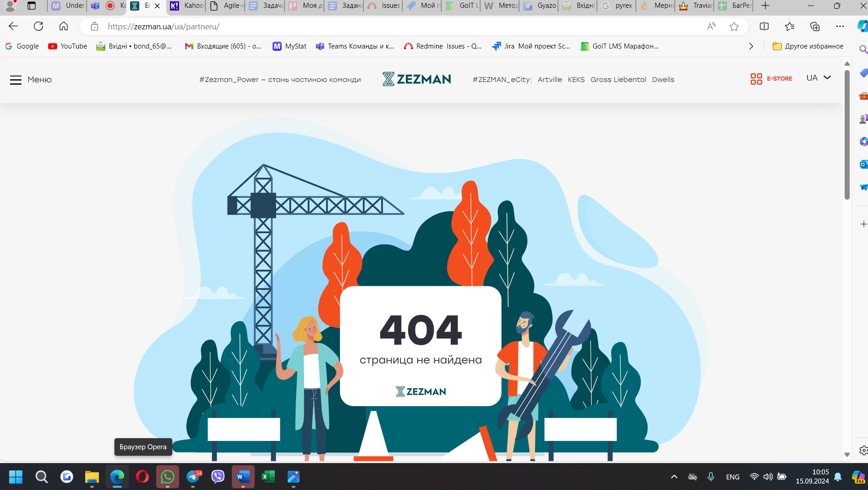Open the Read aloud icon

pos(711,27)
